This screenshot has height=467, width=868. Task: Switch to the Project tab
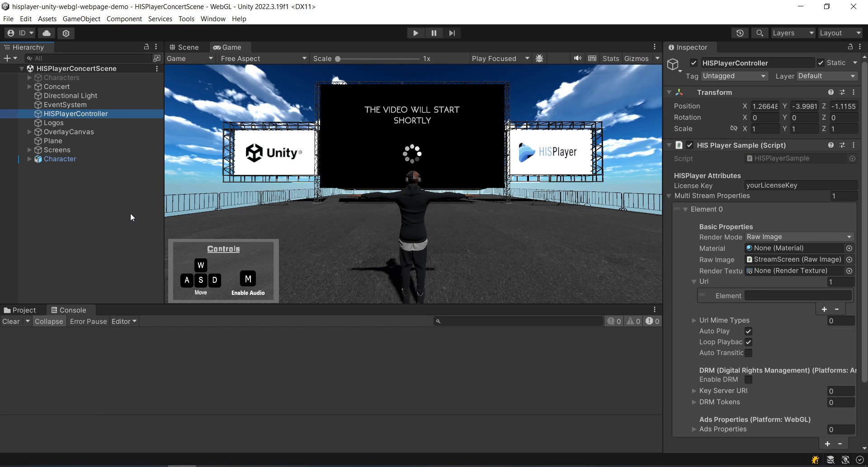pyautogui.click(x=20, y=310)
